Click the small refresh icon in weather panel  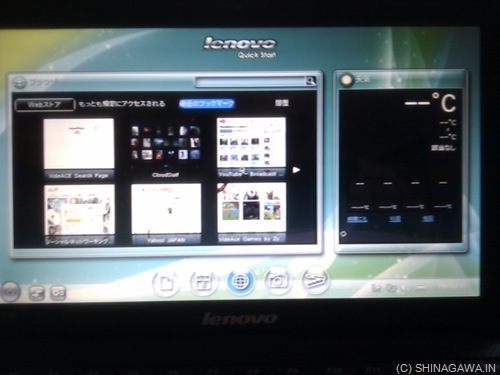343,234
